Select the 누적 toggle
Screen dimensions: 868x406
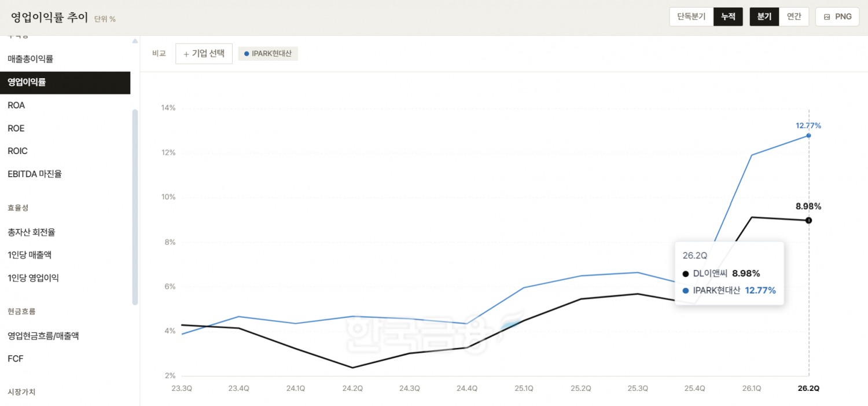coord(728,16)
